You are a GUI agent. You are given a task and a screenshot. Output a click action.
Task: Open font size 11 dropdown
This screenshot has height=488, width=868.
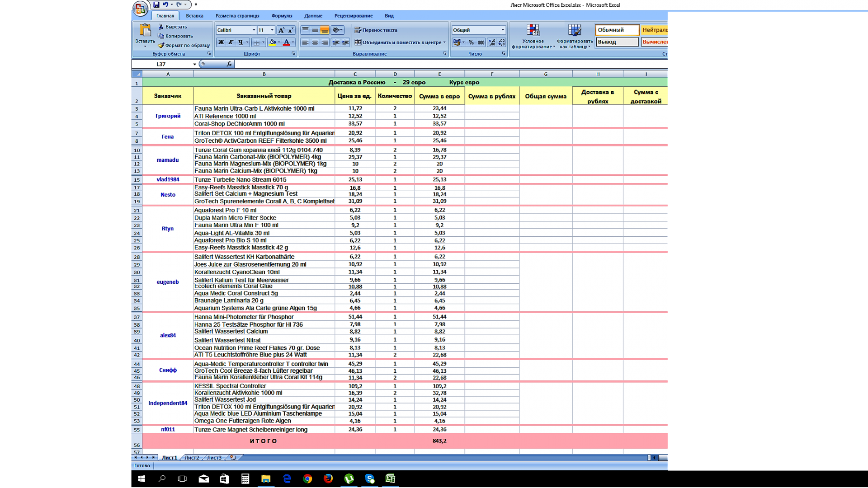pos(272,30)
